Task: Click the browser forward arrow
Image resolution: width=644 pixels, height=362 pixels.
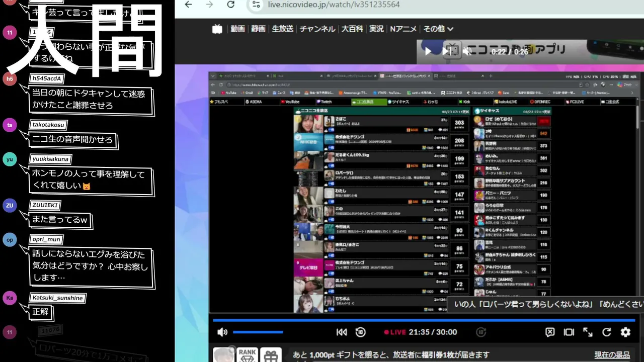Action: 210,5
